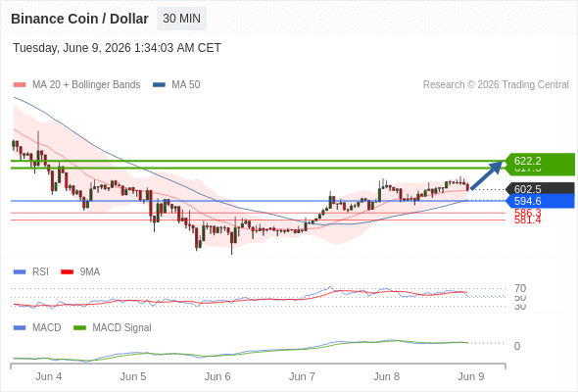Click the Binance Coin / Dollar title
The height and width of the screenshot is (392, 578).
tap(79, 19)
